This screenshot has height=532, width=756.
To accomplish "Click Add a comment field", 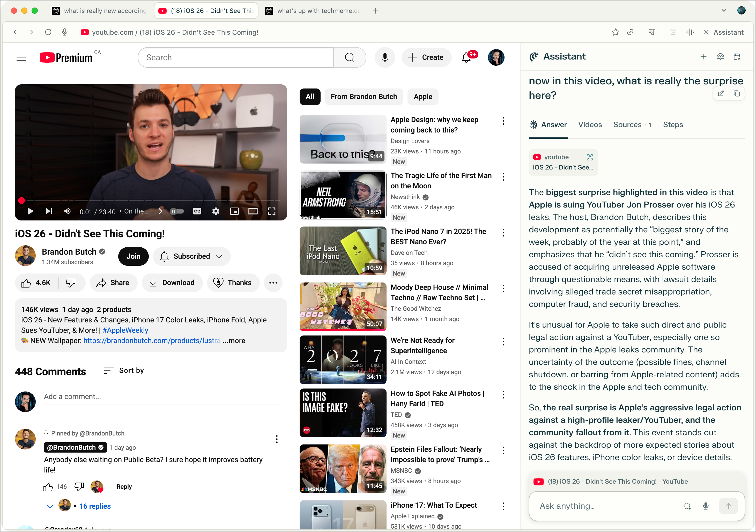I will point(161,396).
